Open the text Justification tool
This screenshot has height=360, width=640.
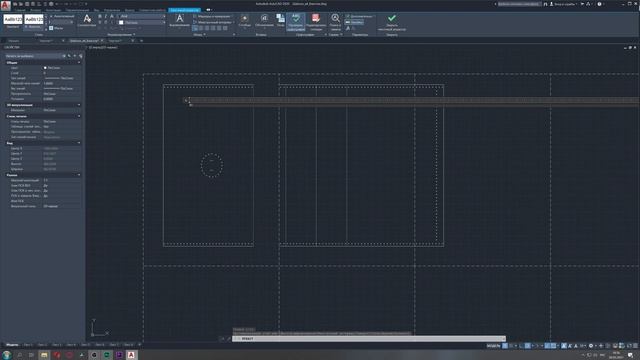tap(180, 20)
